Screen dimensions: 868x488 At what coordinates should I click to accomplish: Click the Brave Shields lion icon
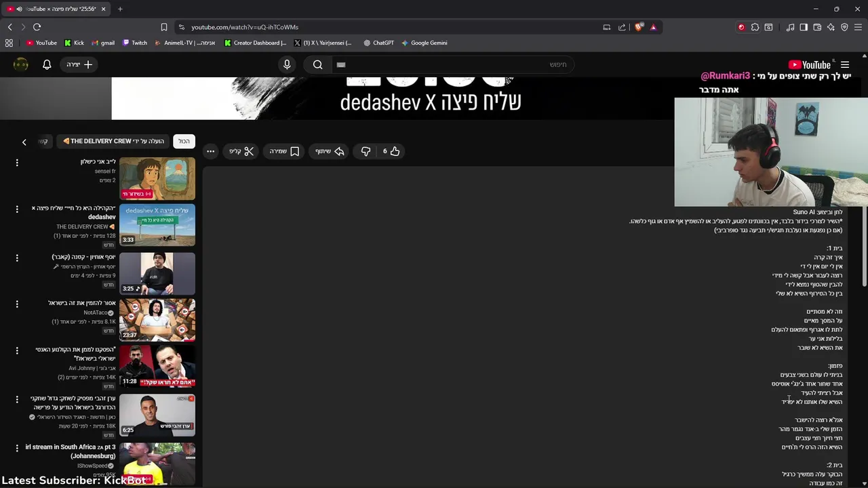click(638, 27)
